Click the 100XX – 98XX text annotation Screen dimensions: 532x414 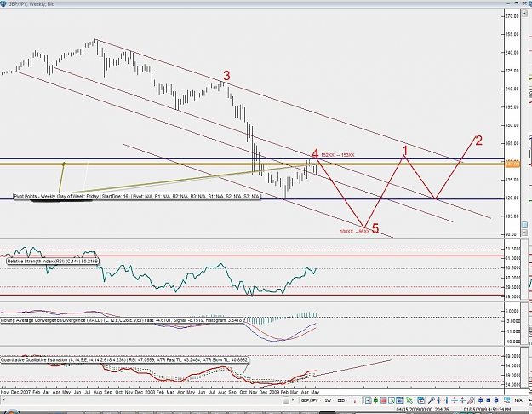tap(355, 232)
